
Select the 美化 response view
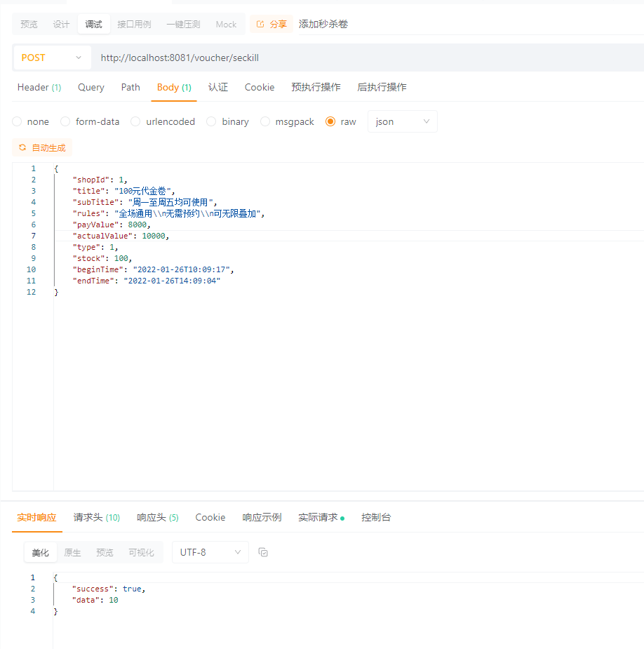click(x=41, y=553)
